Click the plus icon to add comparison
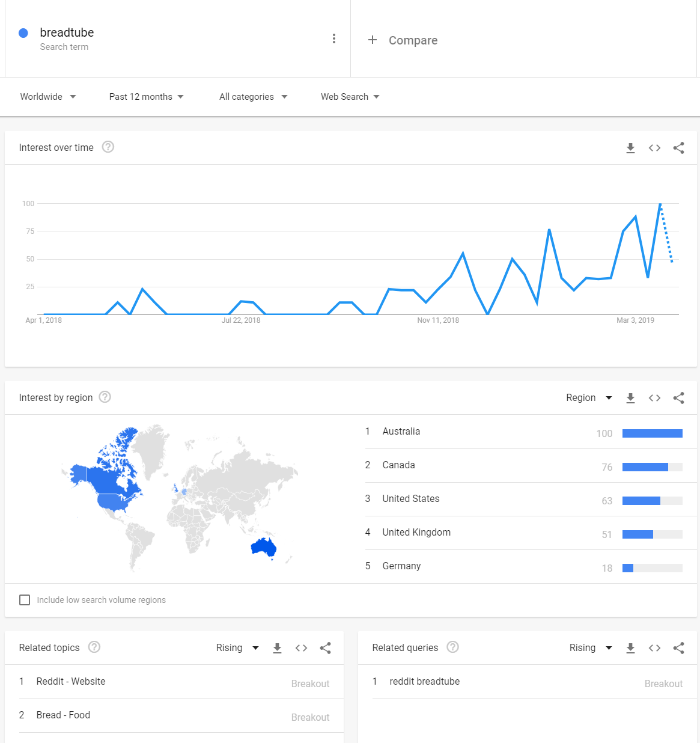 point(373,40)
